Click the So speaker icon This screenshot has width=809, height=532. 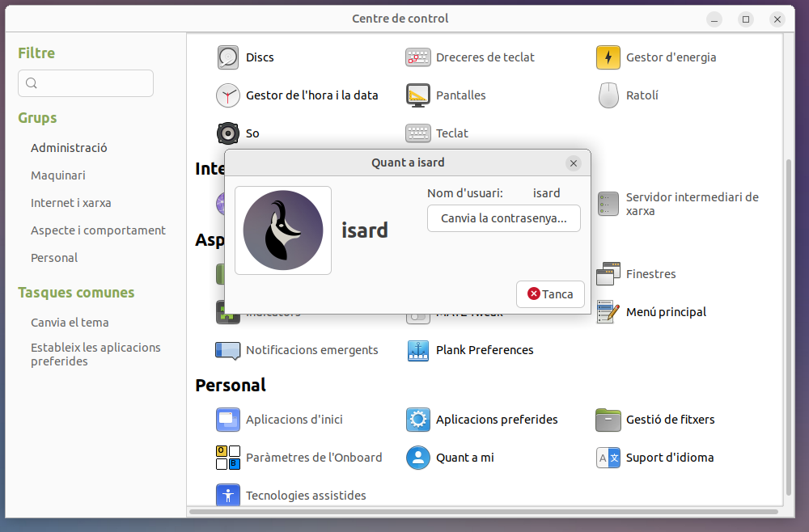point(228,133)
